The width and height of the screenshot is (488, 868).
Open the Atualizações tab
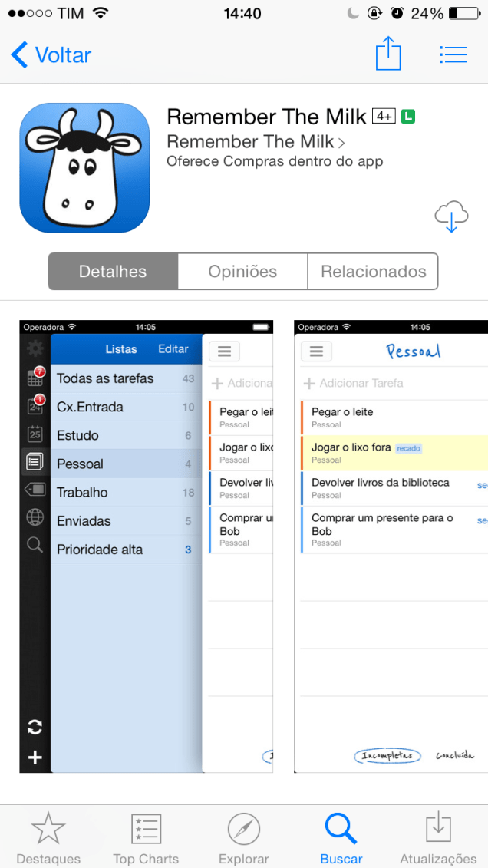click(x=438, y=837)
